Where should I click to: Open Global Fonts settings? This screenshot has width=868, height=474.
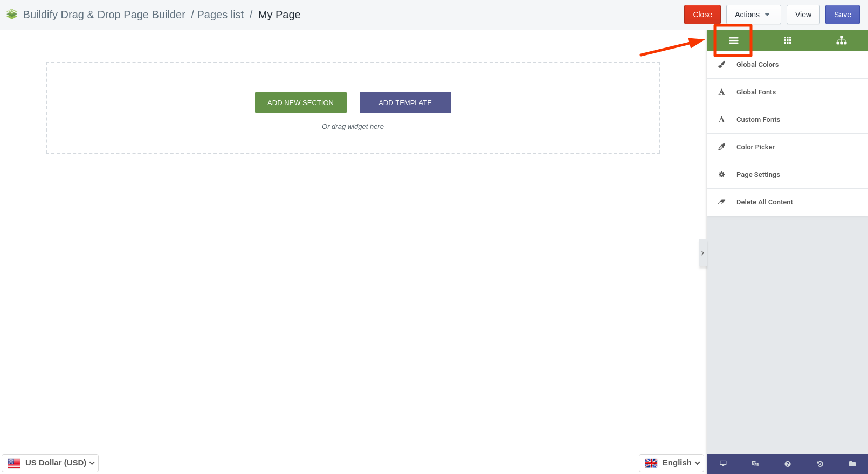tap(787, 92)
